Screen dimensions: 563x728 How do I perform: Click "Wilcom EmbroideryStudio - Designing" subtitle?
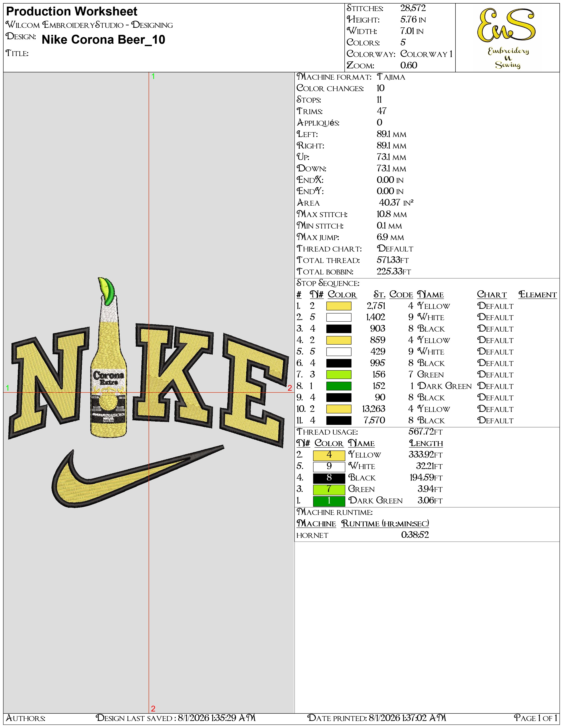[89, 25]
